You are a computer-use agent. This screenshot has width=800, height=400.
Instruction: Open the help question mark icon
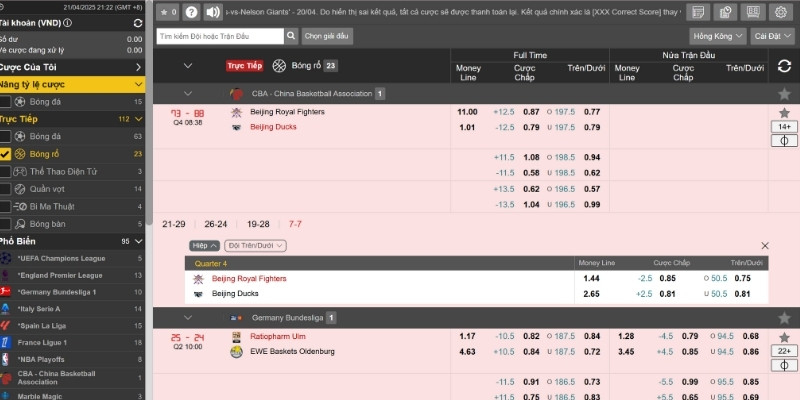click(x=191, y=12)
